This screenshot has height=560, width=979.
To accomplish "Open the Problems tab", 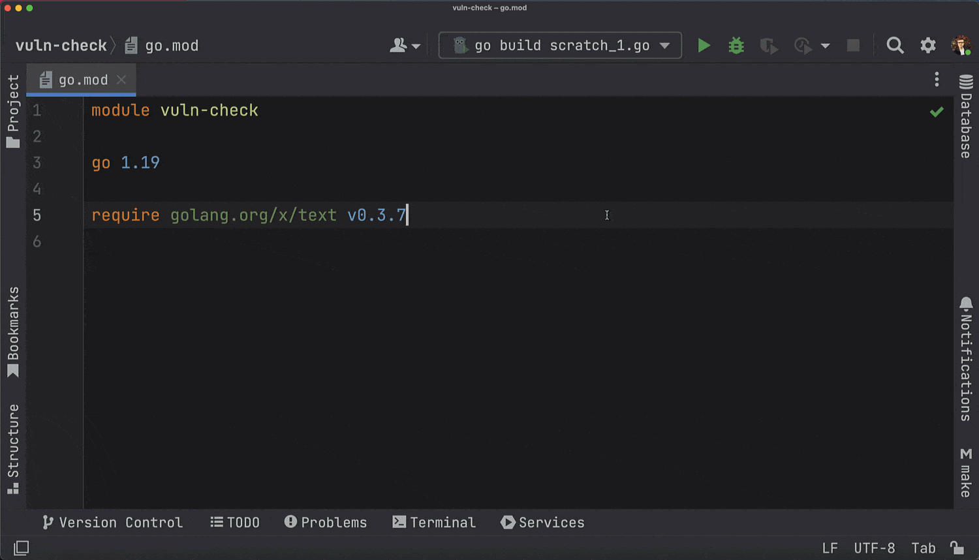I will (x=326, y=522).
